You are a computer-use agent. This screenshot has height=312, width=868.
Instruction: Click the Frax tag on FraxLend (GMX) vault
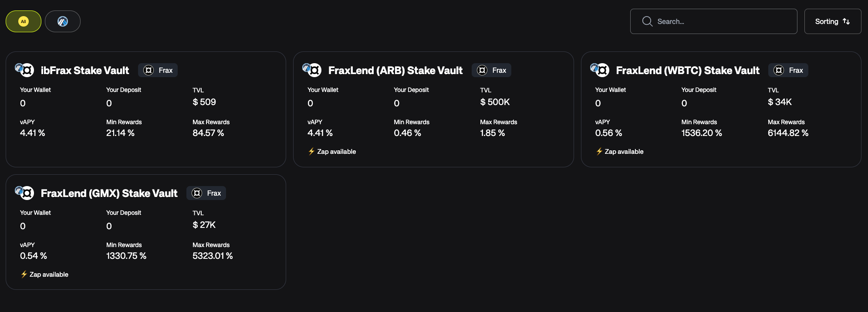click(x=206, y=193)
